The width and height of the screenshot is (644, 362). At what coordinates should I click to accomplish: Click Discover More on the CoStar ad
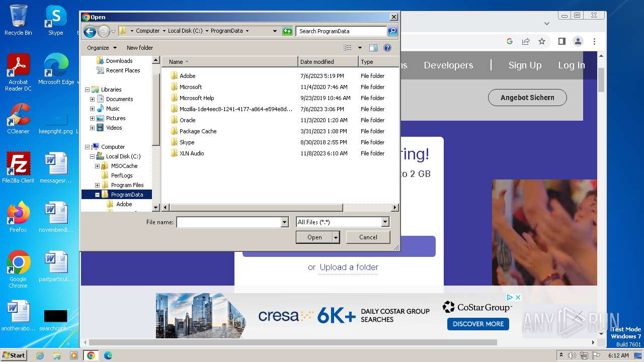click(478, 324)
